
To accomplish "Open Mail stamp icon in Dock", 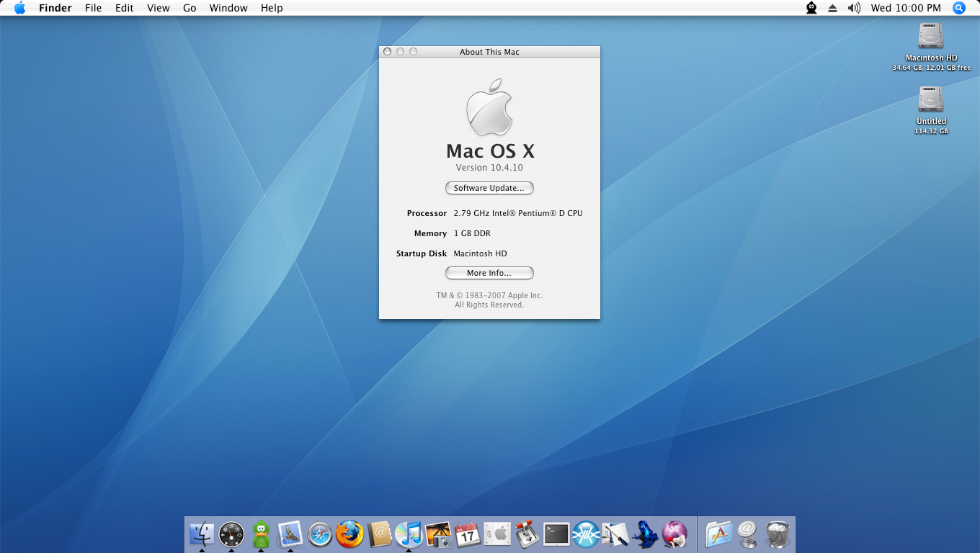I will [x=290, y=534].
